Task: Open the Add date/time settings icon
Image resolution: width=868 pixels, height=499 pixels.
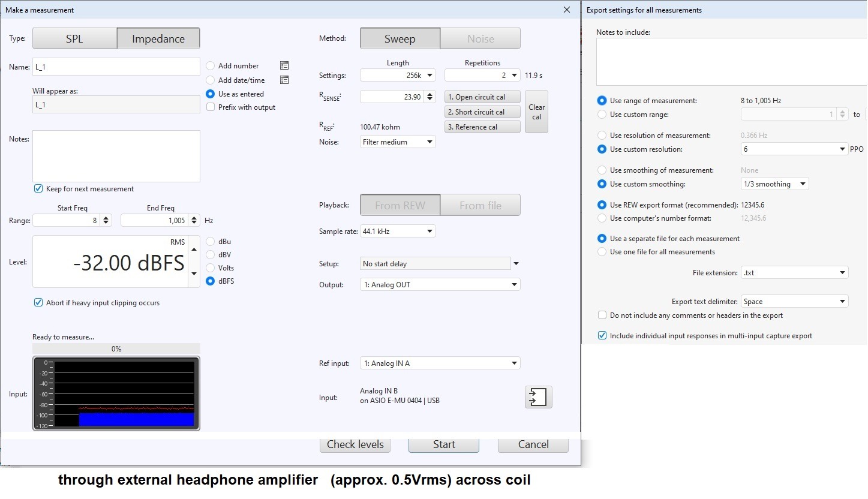Action: [284, 80]
